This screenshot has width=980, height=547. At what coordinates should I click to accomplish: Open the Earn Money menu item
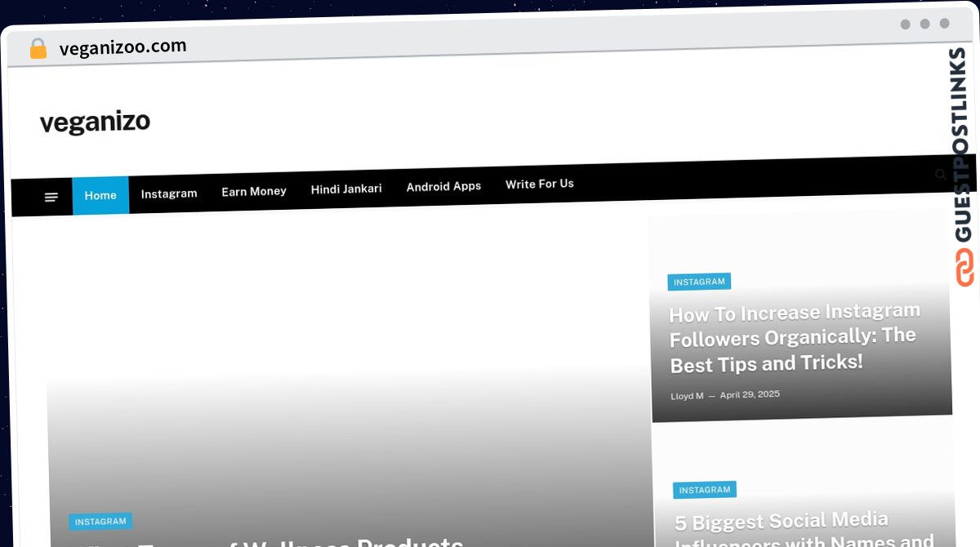point(254,191)
